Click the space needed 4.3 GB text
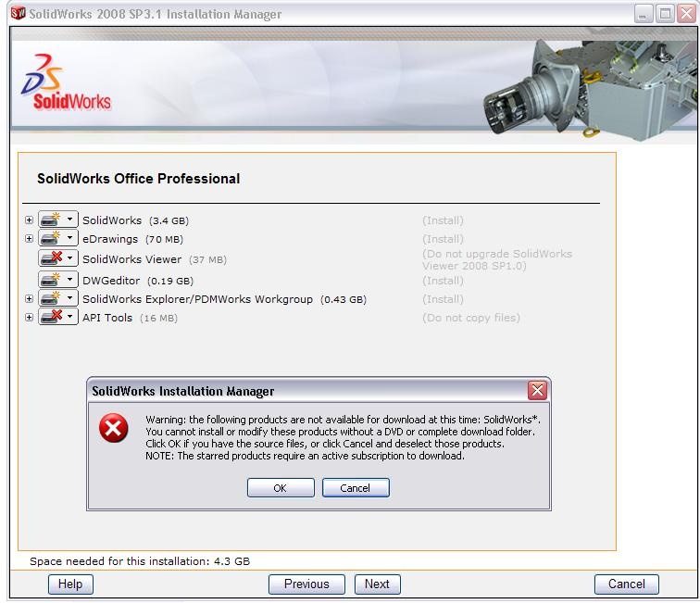Screen dimensions: 700x603 click(x=140, y=561)
